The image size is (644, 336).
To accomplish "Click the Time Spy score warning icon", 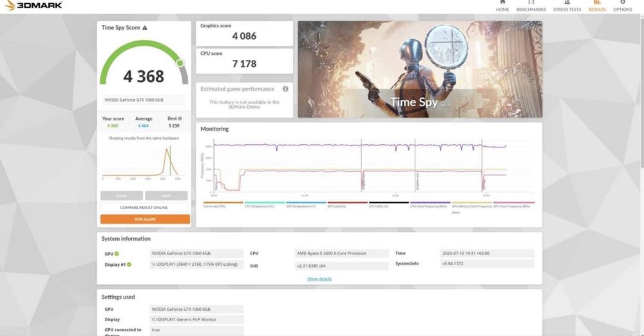I will (x=144, y=28).
